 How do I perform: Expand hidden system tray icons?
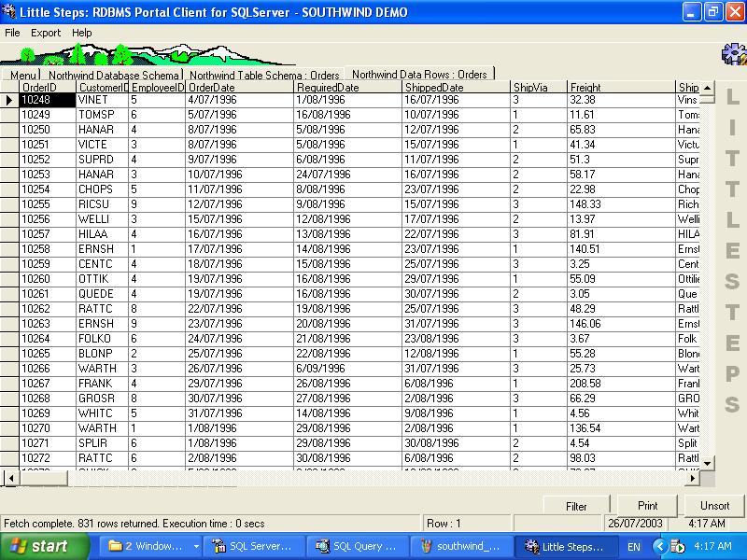(659, 546)
